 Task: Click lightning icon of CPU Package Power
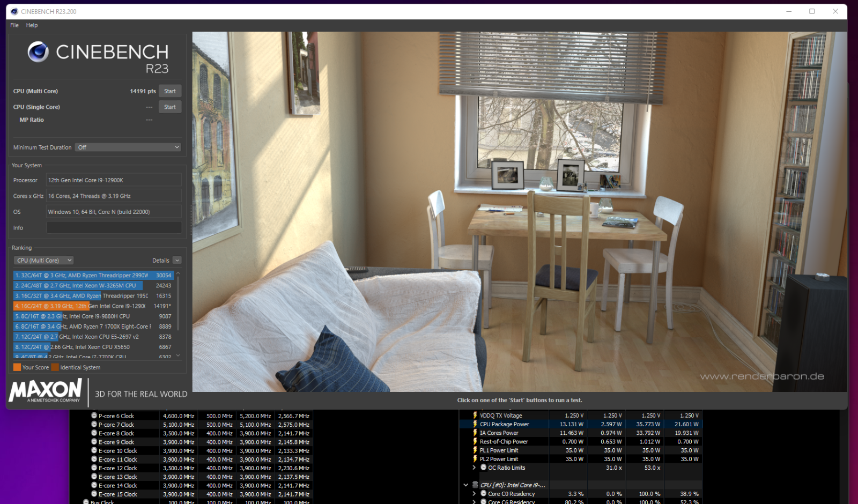475,424
